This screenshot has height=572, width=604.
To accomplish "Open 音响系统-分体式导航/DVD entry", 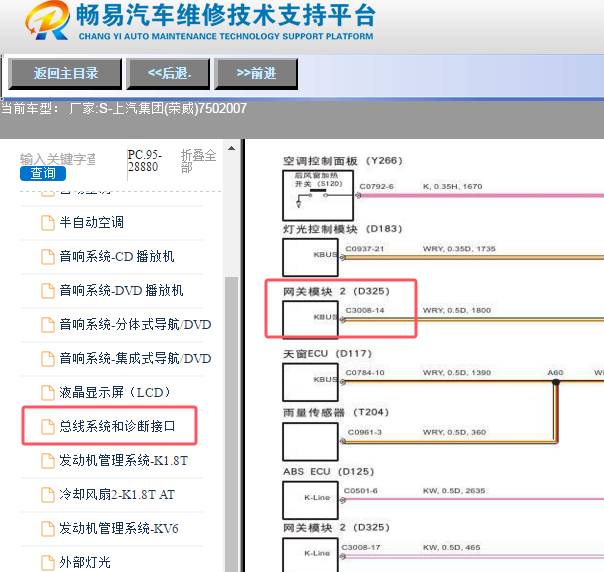I will click(135, 325).
